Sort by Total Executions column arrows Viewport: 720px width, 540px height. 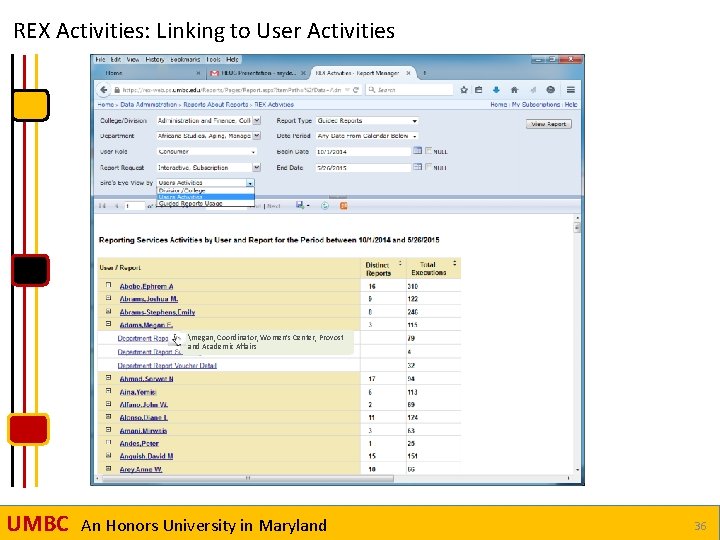click(455, 263)
